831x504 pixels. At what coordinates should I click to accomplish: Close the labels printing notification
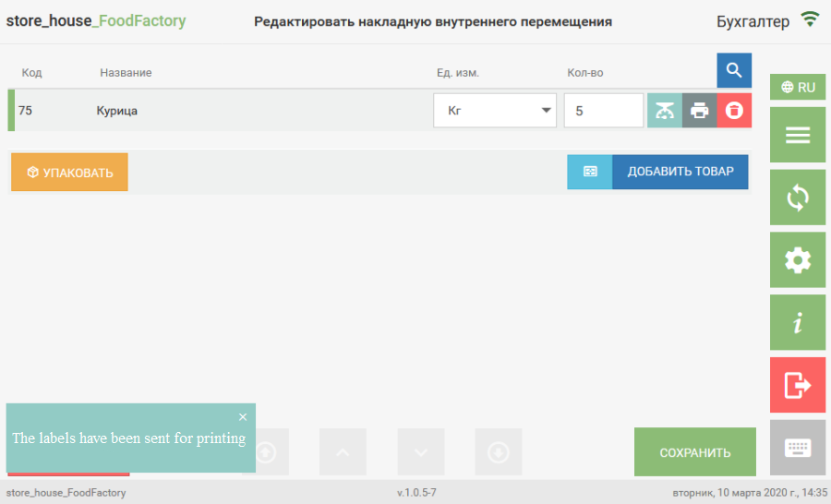pos(243,417)
